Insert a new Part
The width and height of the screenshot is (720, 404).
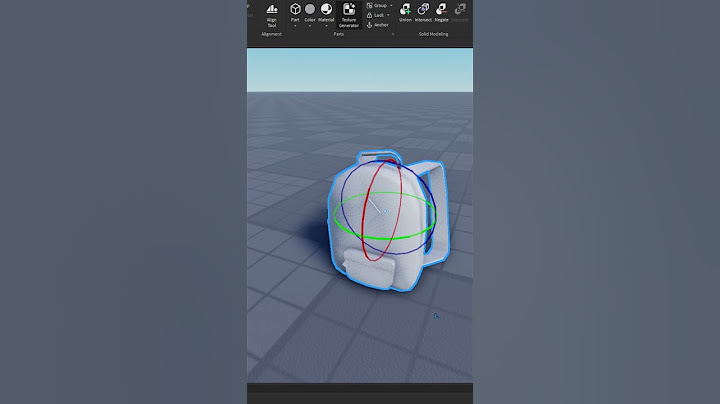click(295, 12)
